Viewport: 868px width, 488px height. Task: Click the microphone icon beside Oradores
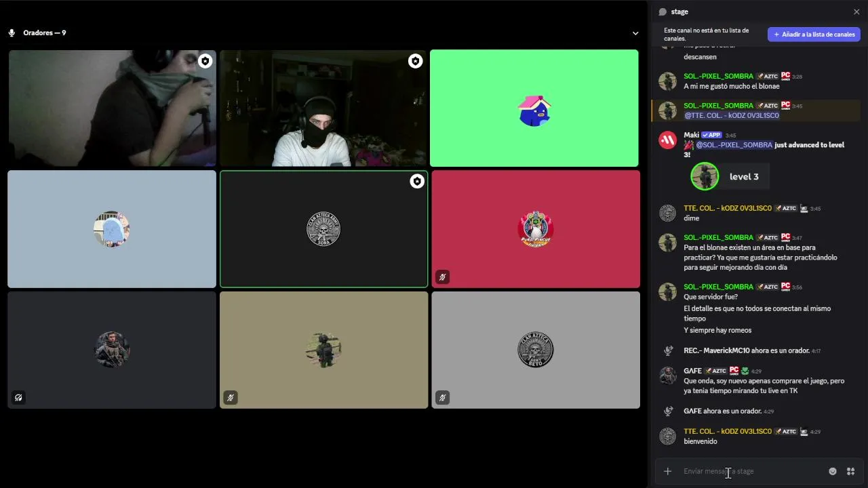coord(12,33)
